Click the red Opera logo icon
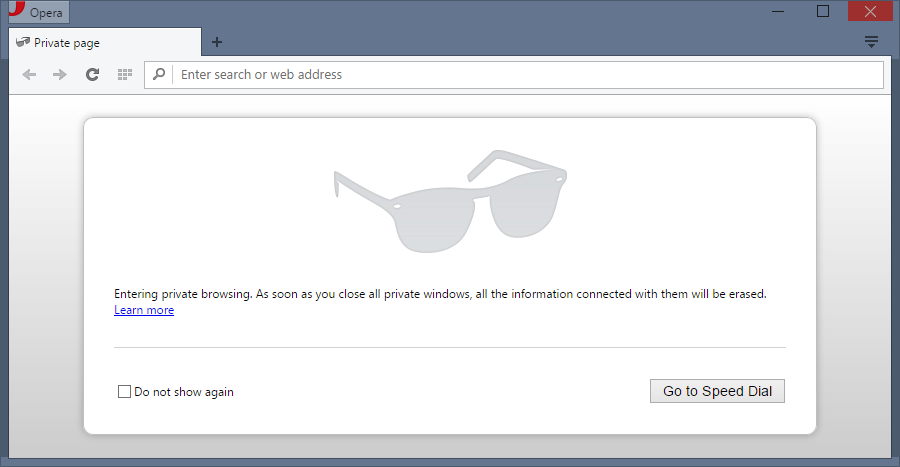The image size is (900, 467). coord(15,8)
